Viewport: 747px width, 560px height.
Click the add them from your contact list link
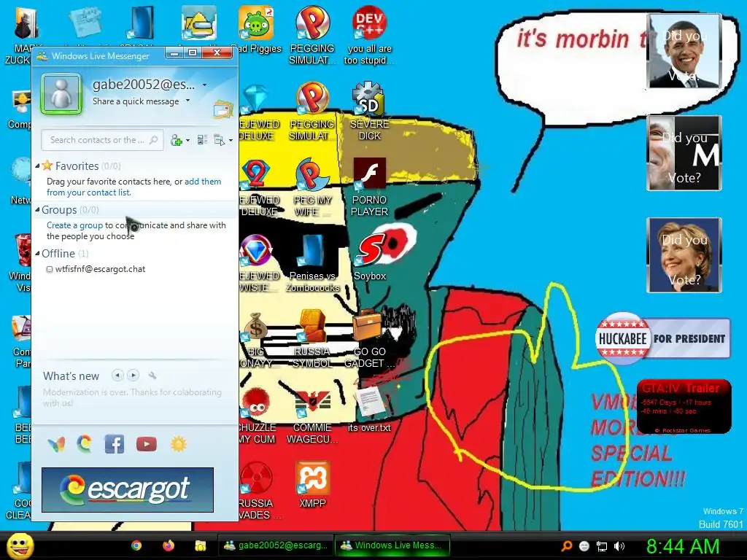coord(134,187)
